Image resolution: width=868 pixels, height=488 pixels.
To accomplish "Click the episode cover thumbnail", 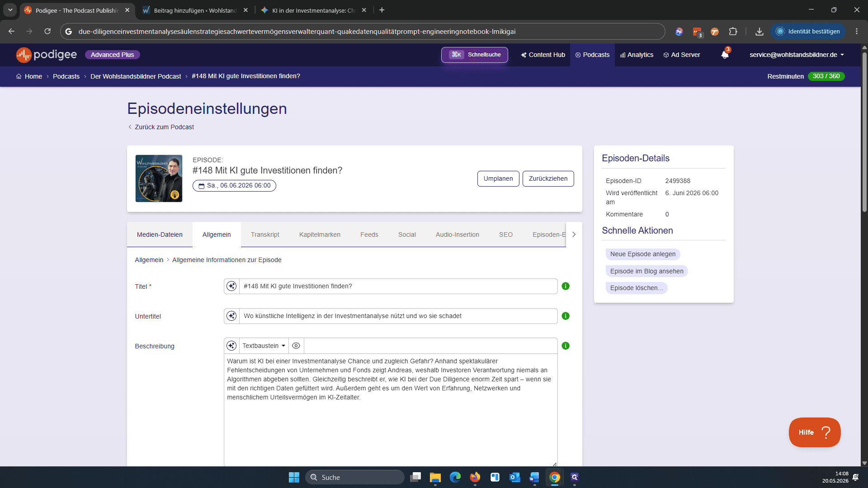I will tap(159, 178).
